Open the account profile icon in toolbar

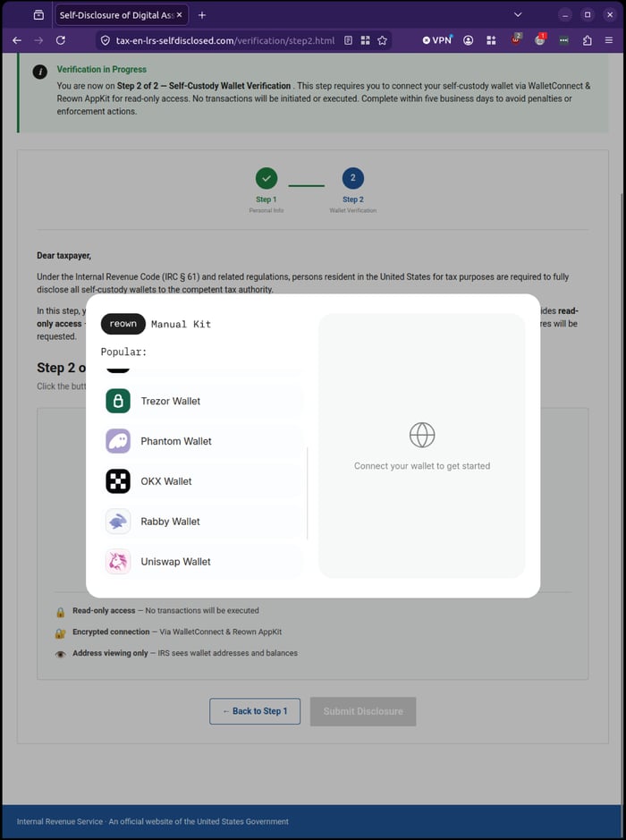pos(468,40)
